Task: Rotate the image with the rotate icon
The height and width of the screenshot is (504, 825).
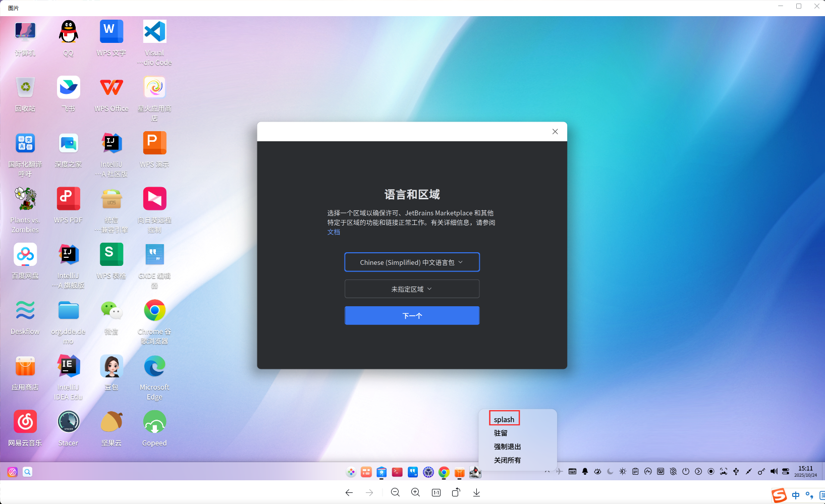Action: [456, 492]
